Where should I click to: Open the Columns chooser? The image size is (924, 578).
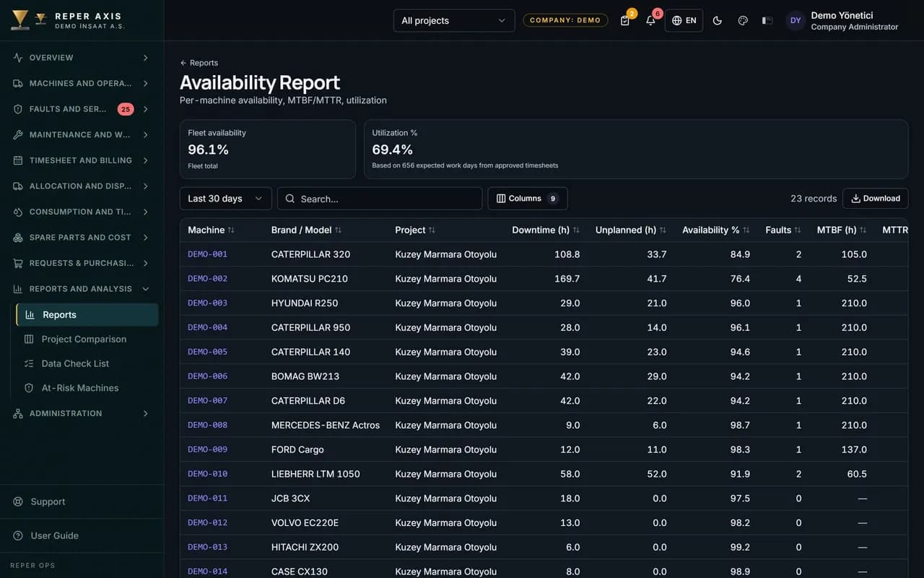[x=528, y=199]
